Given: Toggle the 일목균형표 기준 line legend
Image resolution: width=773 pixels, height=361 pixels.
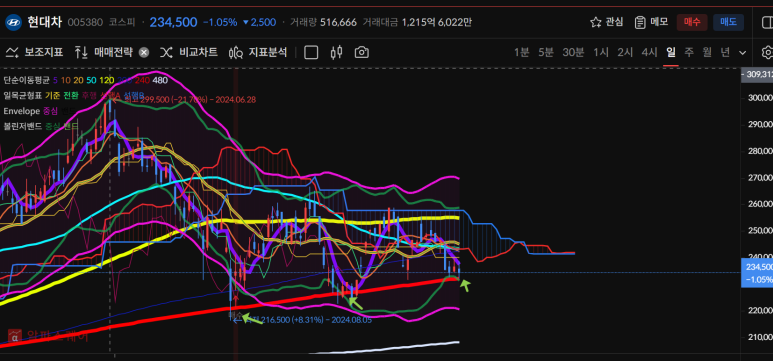Looking at the screenshot, I should point(52,95).
